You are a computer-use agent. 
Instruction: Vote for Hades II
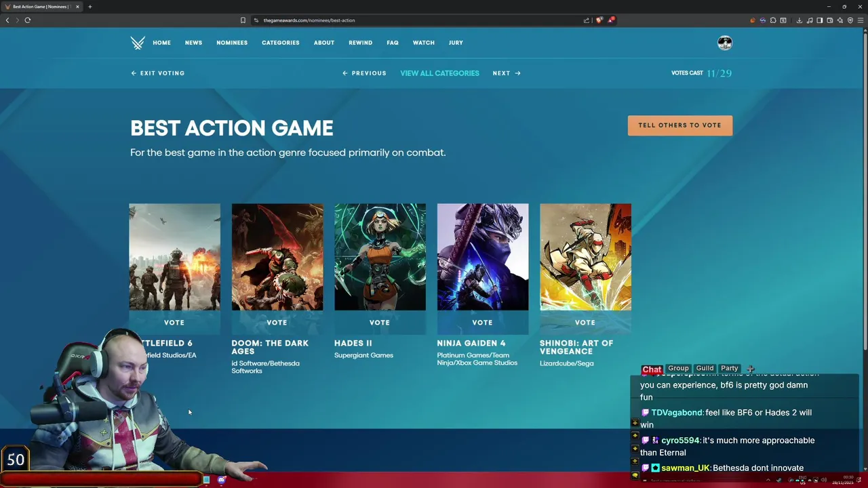pyautogui.click(x=380, y=323)
